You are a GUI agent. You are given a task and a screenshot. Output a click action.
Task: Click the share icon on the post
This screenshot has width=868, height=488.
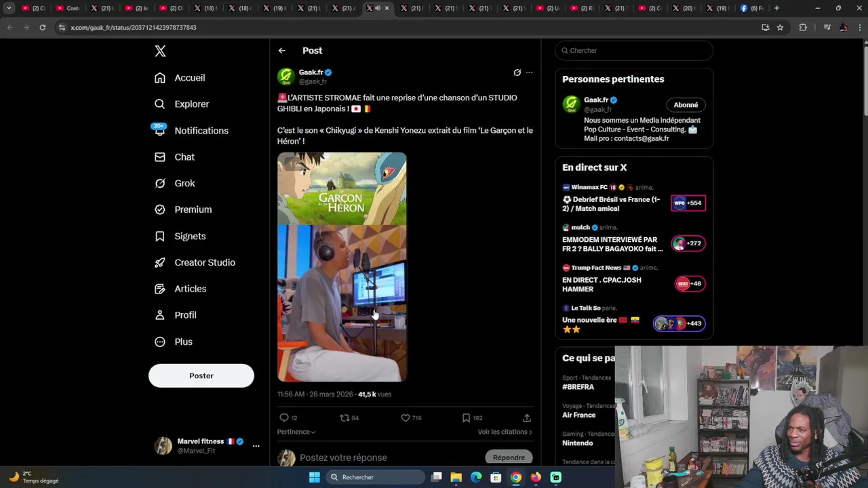(527, 418)
